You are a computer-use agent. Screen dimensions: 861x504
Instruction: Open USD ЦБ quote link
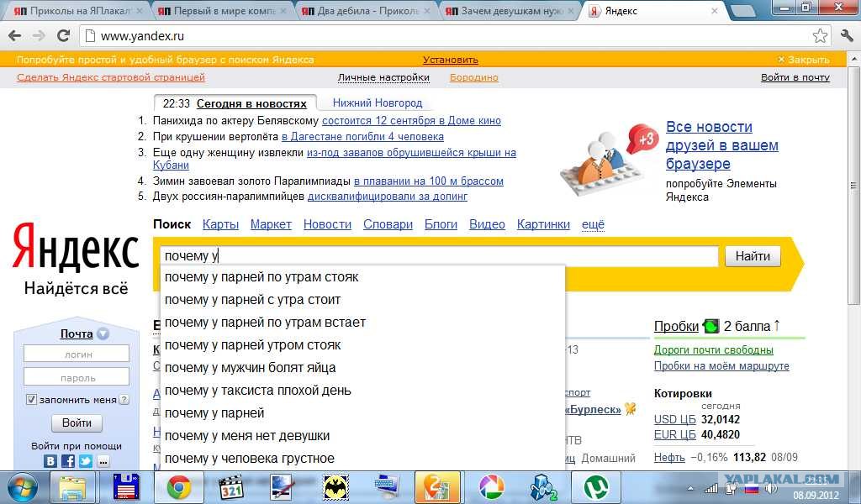pyautogui.click(x=675, y=419)
